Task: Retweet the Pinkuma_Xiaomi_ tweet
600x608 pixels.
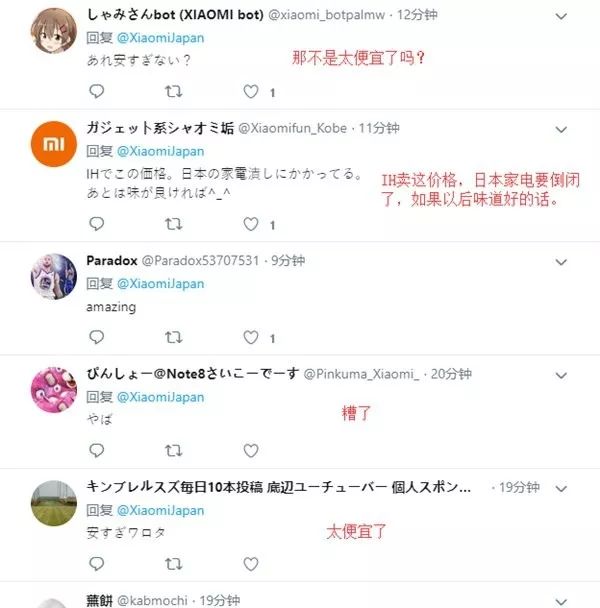Action: 173,451
